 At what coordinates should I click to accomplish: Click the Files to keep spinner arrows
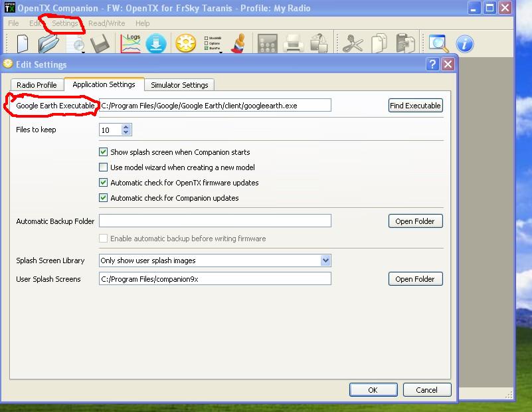(126, 130)
